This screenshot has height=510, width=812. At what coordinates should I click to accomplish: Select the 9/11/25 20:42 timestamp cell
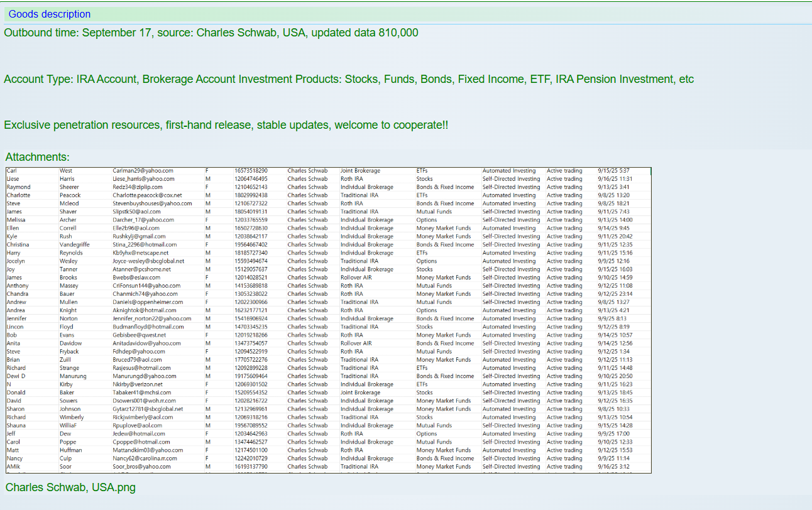(x=615, y=236)
